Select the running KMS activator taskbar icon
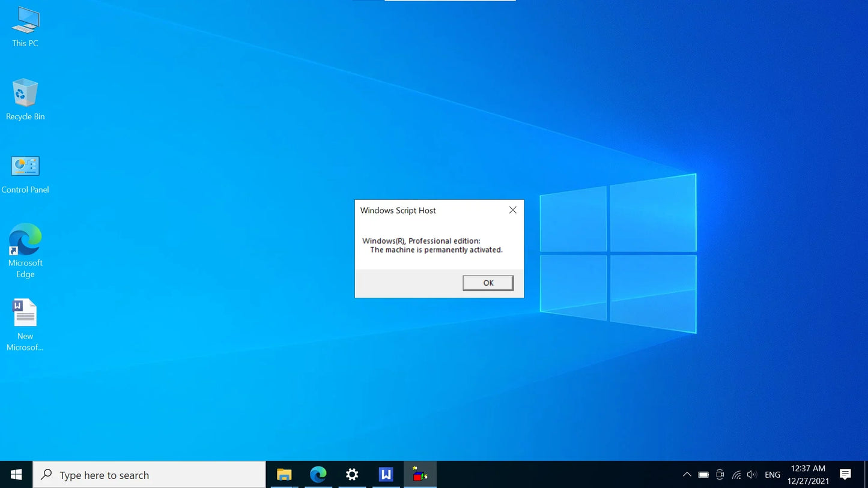868x488 pixels. [419, 474]
